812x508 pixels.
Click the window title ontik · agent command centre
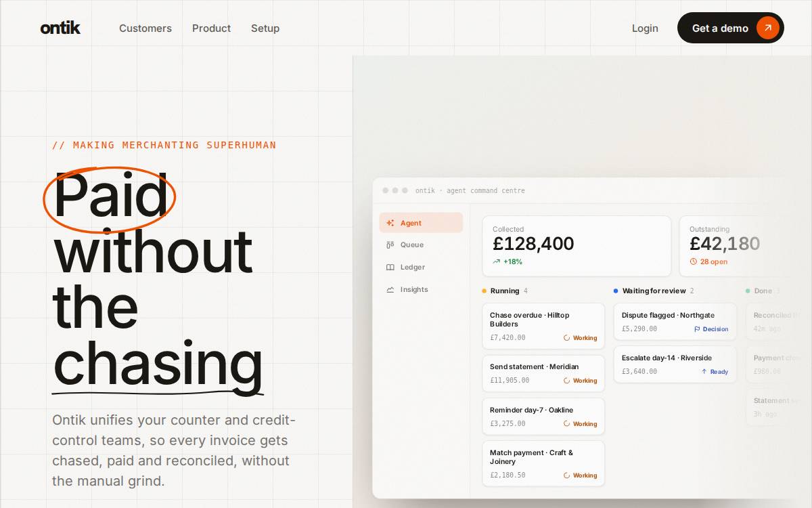click(470, 191)
